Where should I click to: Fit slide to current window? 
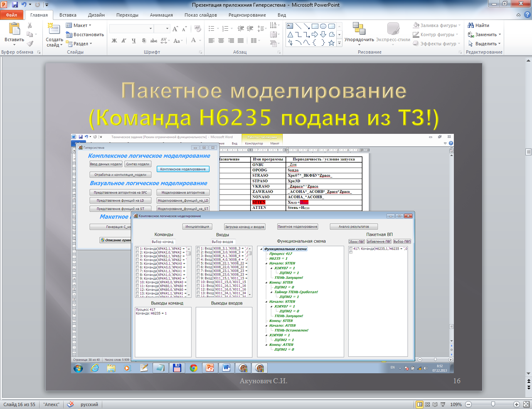click(526, 404)
